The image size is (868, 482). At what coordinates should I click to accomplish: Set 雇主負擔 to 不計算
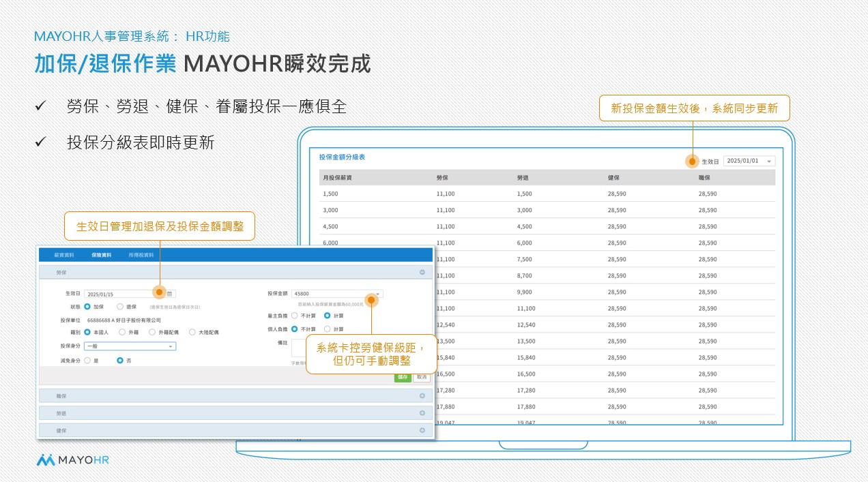294,316
